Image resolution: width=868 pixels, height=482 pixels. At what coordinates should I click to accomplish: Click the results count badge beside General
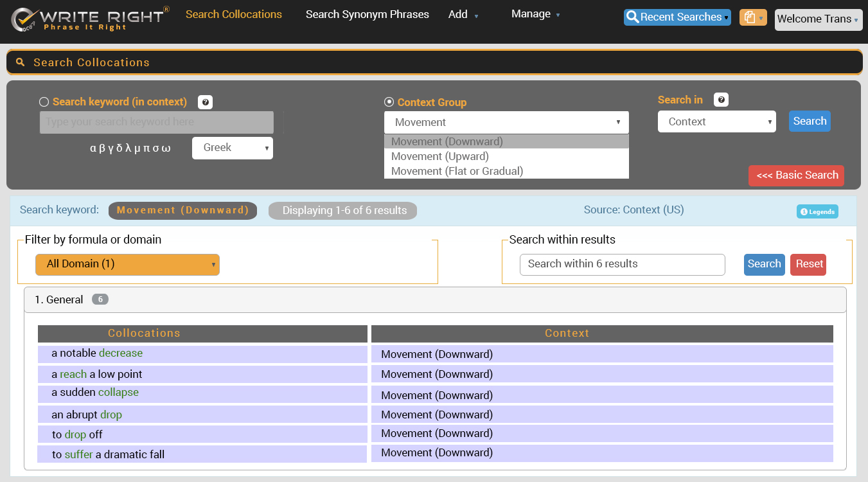coord(100,299)
